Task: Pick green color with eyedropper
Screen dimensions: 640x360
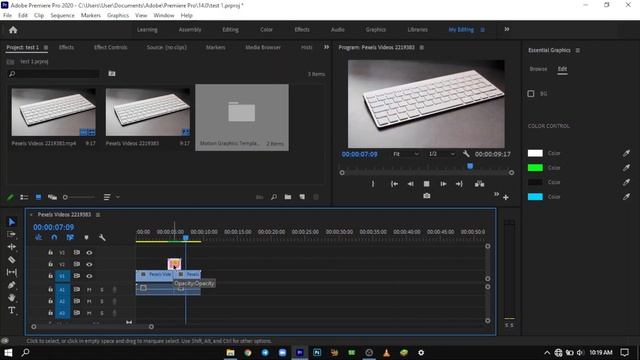Action: (x=626, y=168)
